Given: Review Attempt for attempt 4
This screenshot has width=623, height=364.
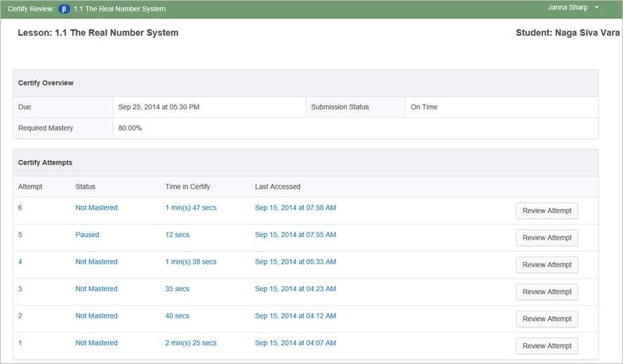Looking at the screenshot, I should (x=547, y=265).
